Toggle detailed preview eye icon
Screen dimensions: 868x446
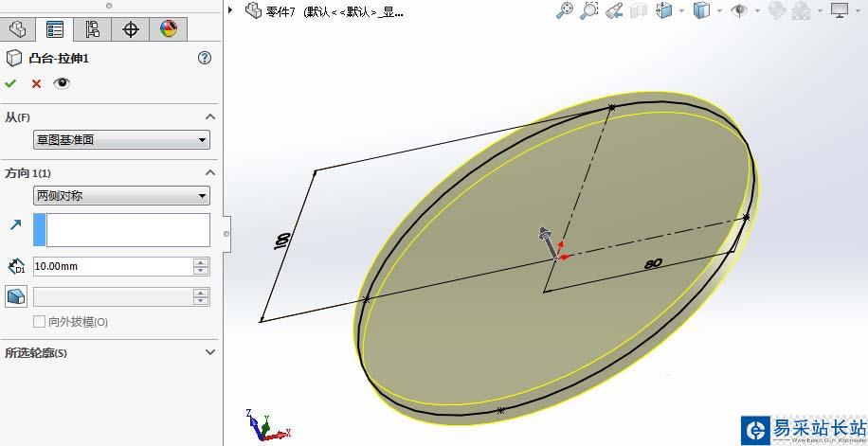pyautogui.click(x=62, y=83)
